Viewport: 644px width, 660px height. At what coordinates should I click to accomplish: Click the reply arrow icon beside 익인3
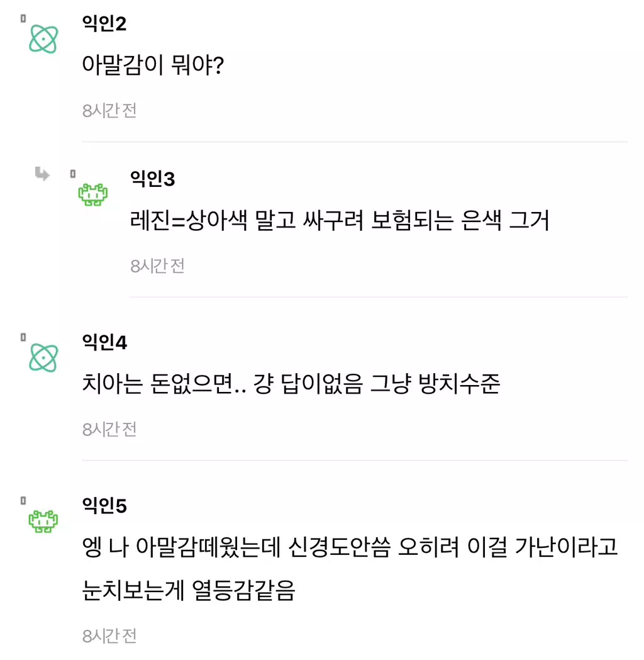(42, 174)
